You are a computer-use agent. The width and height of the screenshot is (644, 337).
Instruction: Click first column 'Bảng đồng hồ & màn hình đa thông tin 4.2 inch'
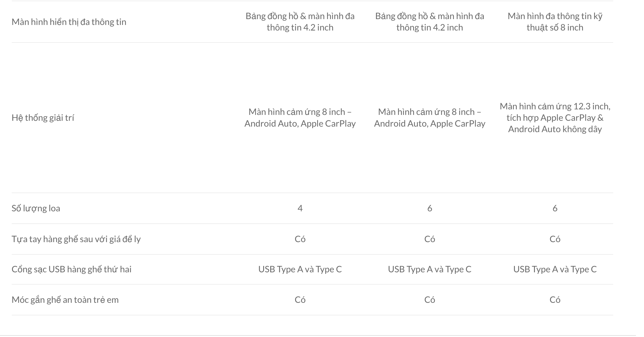point(300,22)
